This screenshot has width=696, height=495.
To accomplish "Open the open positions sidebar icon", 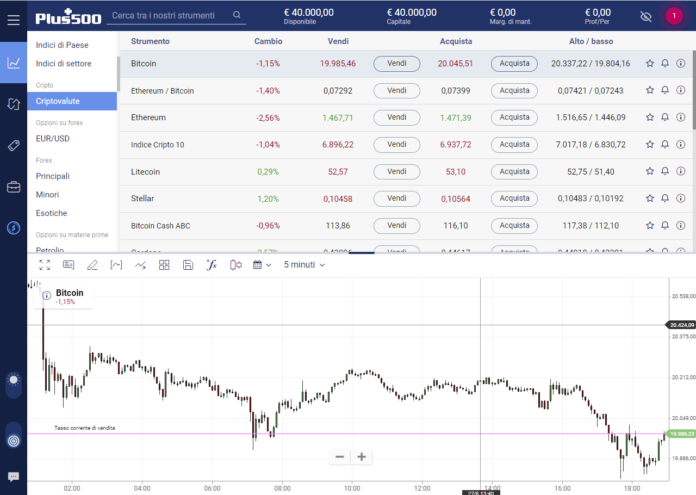I will (13, 104).
